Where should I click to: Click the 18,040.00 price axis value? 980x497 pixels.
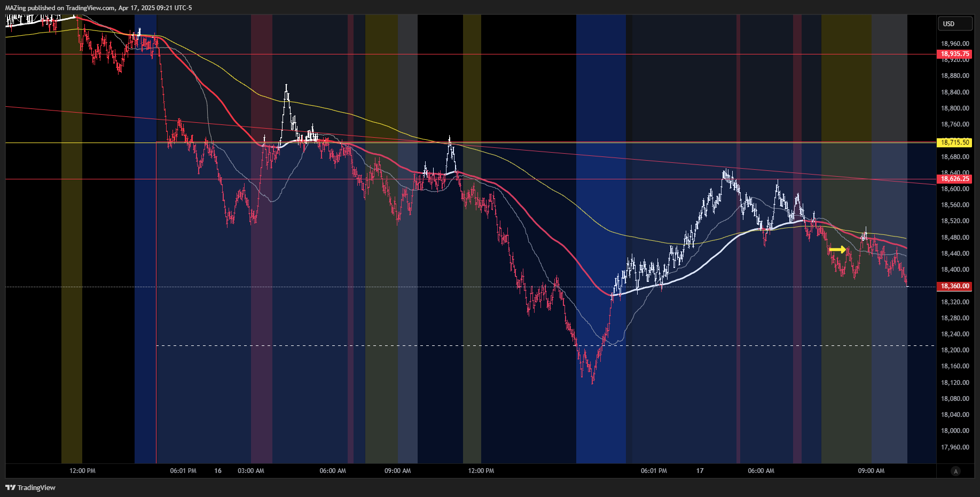point(955,415)
